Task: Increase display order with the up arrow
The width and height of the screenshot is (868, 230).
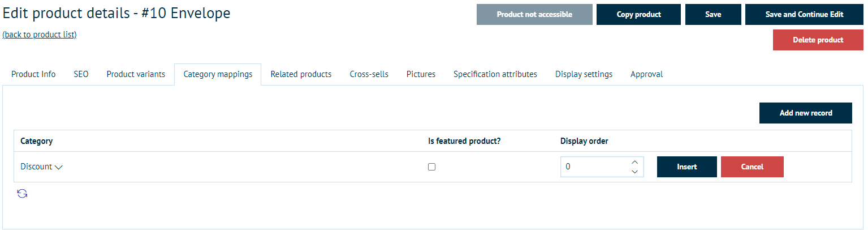Action: click(634, 163)
